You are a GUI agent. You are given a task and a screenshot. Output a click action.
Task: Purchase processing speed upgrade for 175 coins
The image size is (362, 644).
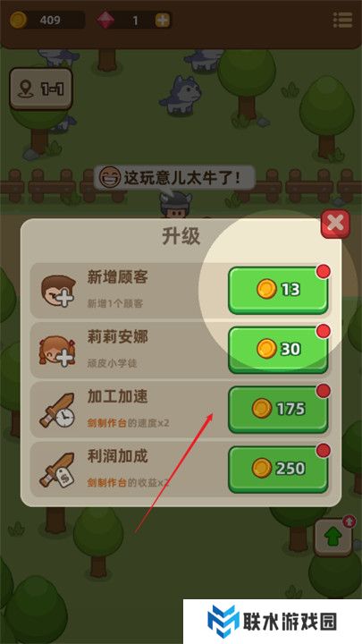click(x=278, y=409)
